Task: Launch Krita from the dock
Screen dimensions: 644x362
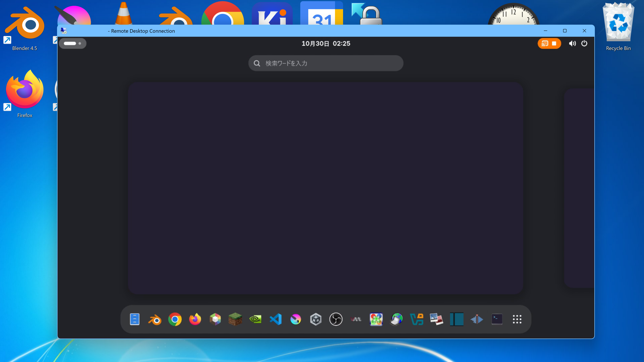Action: coord(296,319)
